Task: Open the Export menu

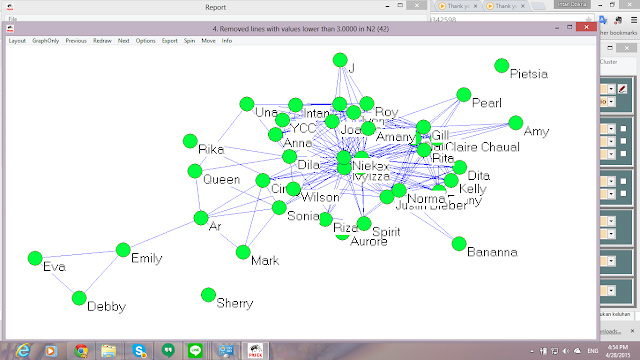Action: pyautogui.click(x=169, y=41)
